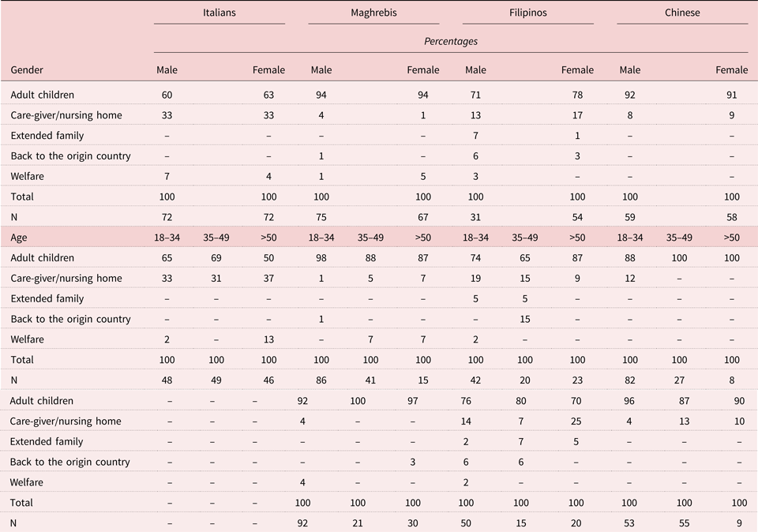The image size is (758, 532).
Task: Select the Gender row header
Action: (27, 70)
